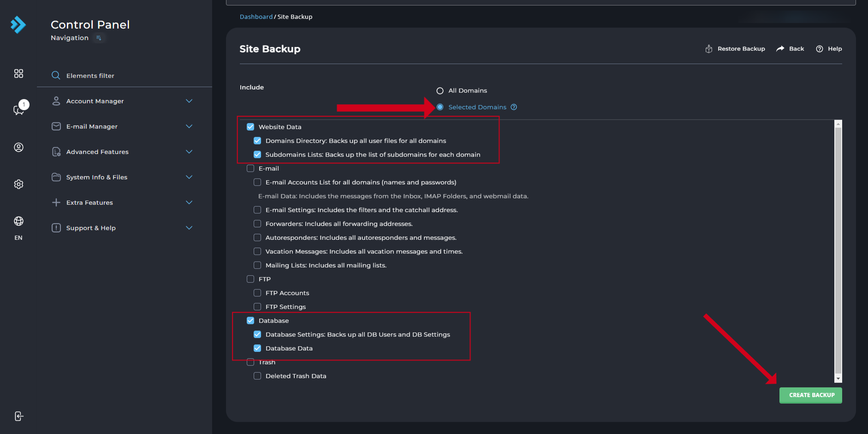Expand the Account Manager menu chevron
Image resolution: width=868 pixels, height=434 pixels.
(189, 101)
